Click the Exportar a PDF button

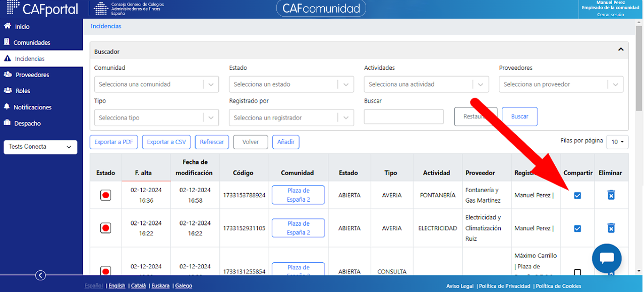point(114,142)
